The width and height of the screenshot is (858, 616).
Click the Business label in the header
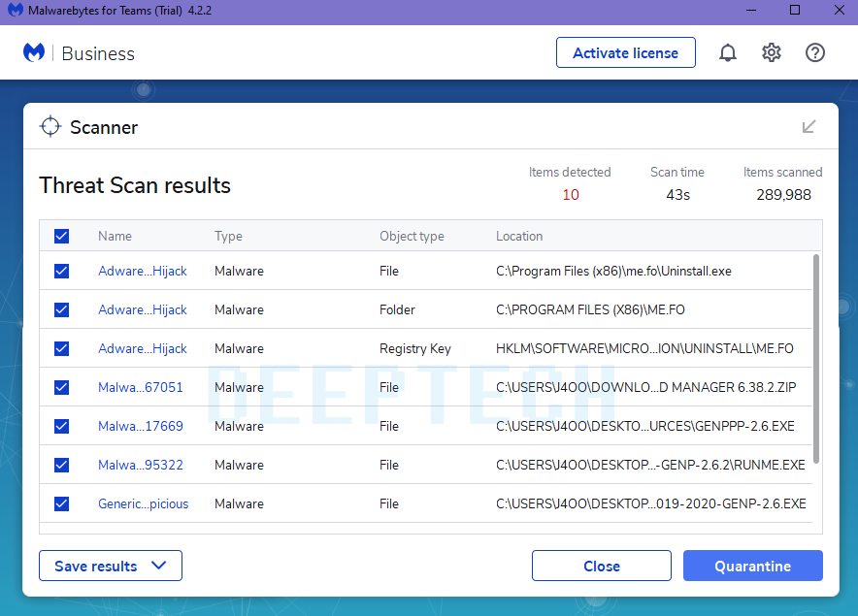tap(98, 53)
